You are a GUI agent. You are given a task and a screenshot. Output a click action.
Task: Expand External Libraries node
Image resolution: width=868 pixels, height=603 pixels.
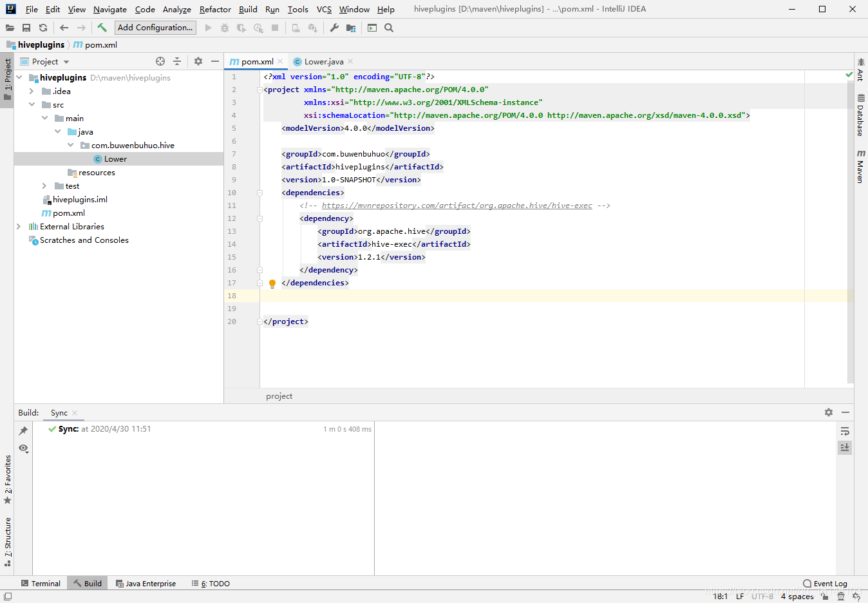(19, 226)
